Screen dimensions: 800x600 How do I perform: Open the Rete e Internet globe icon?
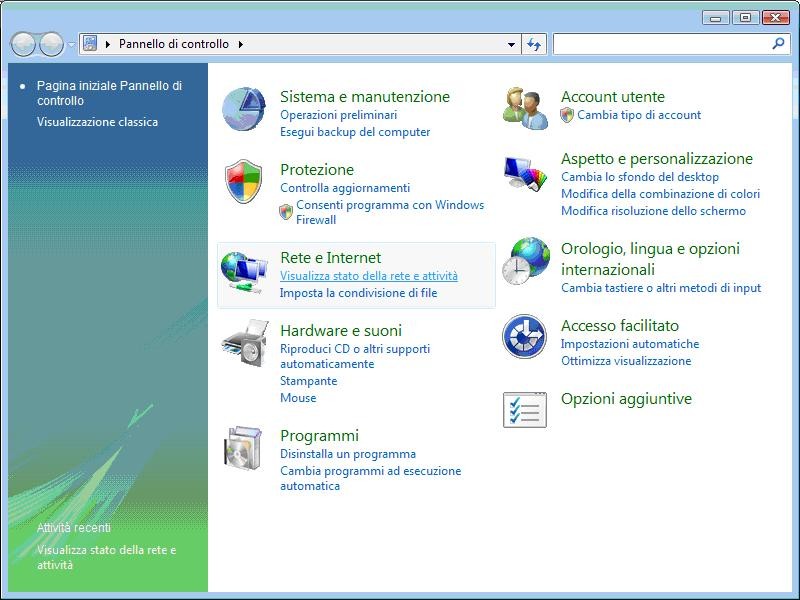[x=244, y=273]
